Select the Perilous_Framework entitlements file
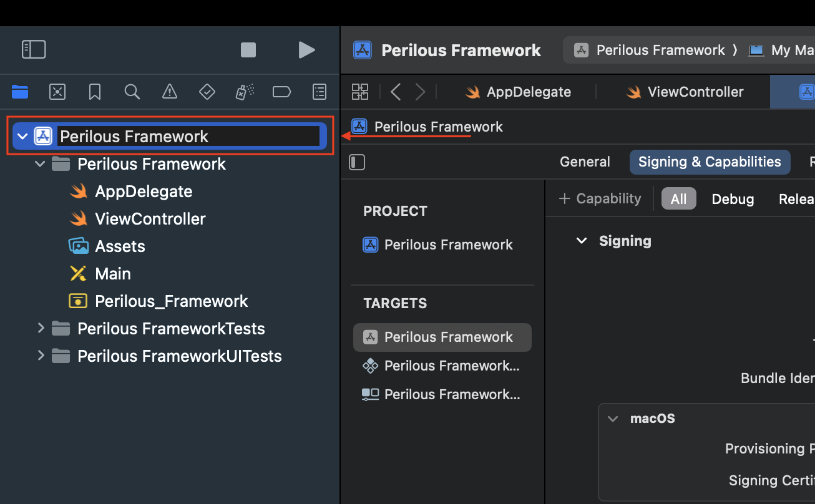 point(171,301)
